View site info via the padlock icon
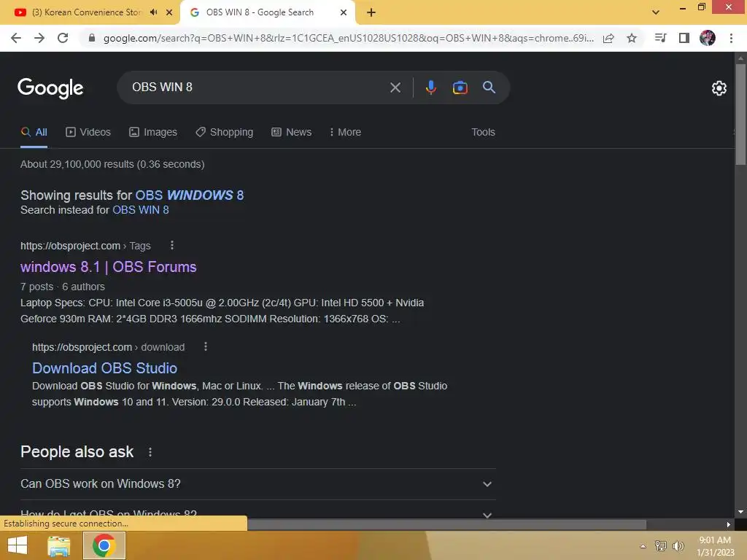Image resolution: width=747 pixels, height=560 pixels. point(92,38)
